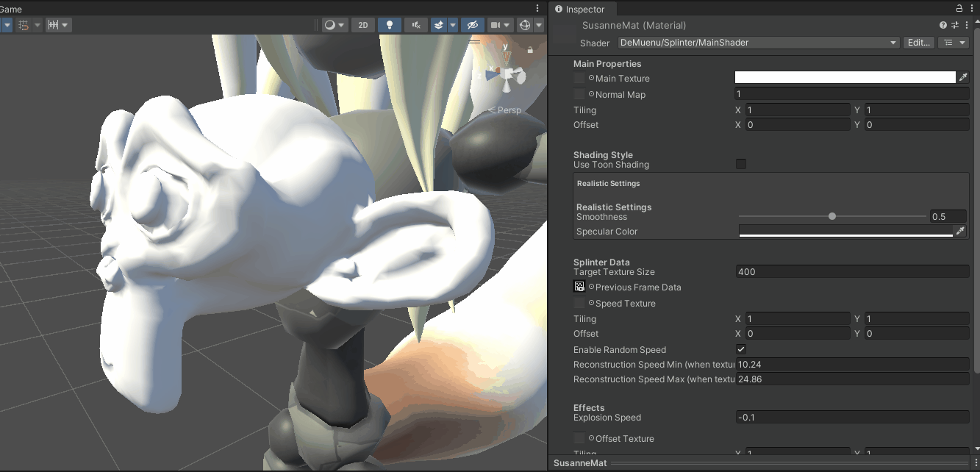The image size is (980, 472).
Task: Open Offset Texture object picker circle
Action: click(x=591, y=438)
